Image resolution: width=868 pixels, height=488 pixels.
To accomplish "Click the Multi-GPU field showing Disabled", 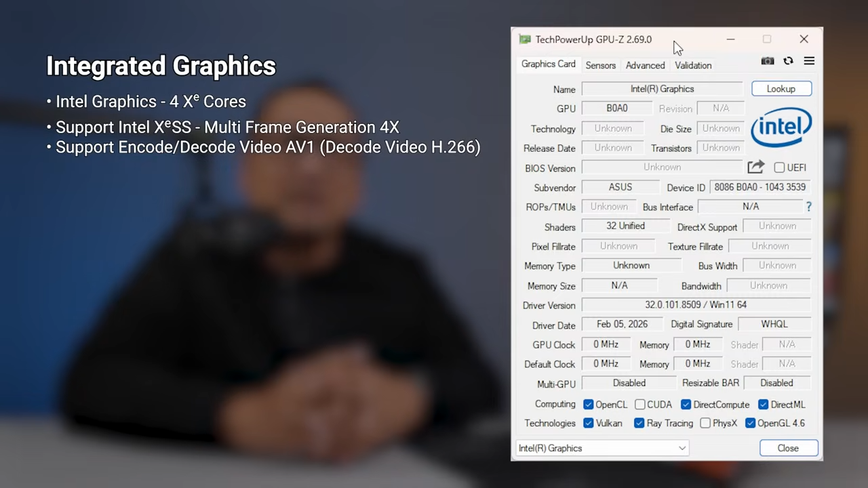I will 629,384.
